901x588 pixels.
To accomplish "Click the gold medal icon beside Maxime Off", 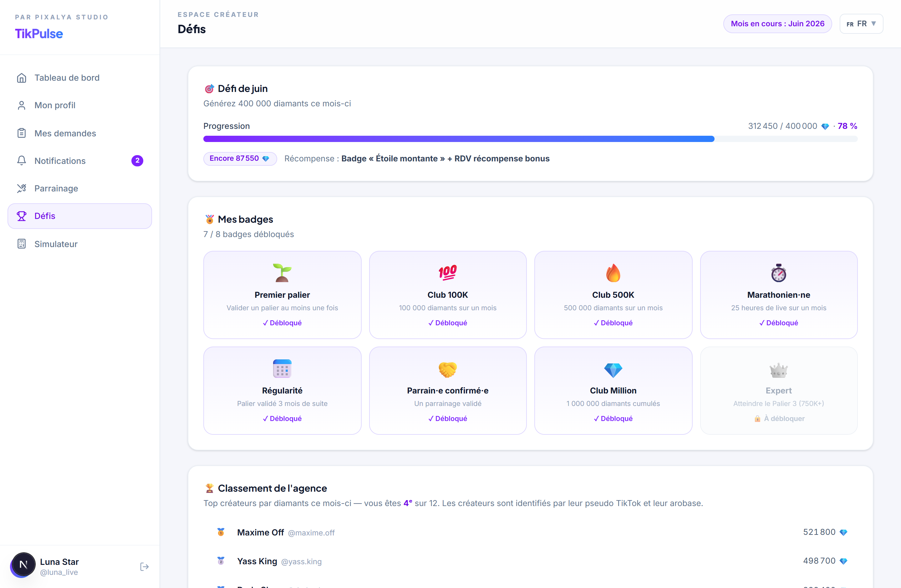I will click(221, 532).
